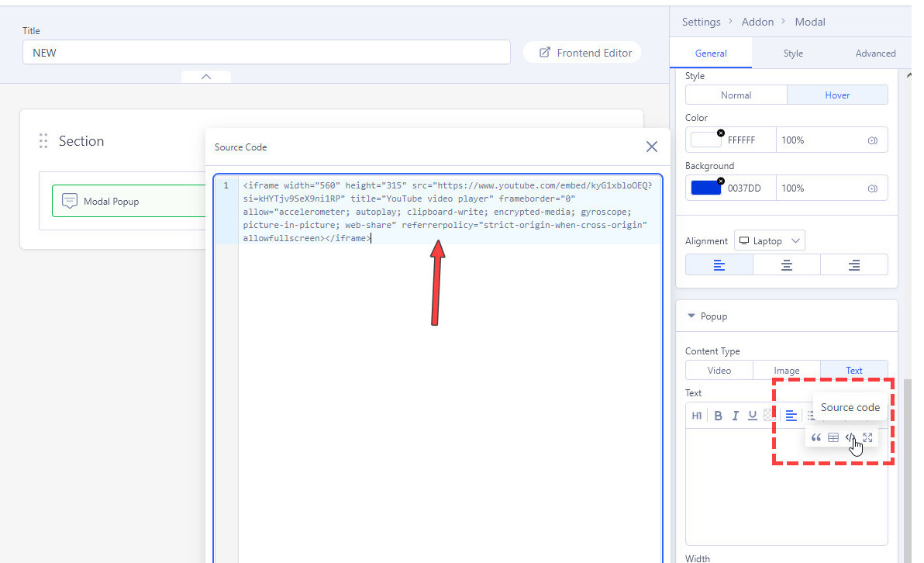
Task: Open the Advanced tab
Action: [x=875, y=53]
